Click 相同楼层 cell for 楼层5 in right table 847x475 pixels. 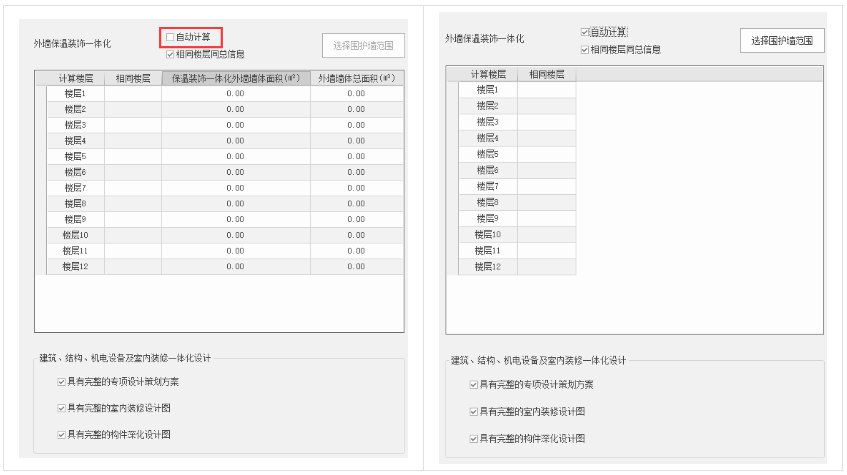pyautogui.click(x=547, y=154)
